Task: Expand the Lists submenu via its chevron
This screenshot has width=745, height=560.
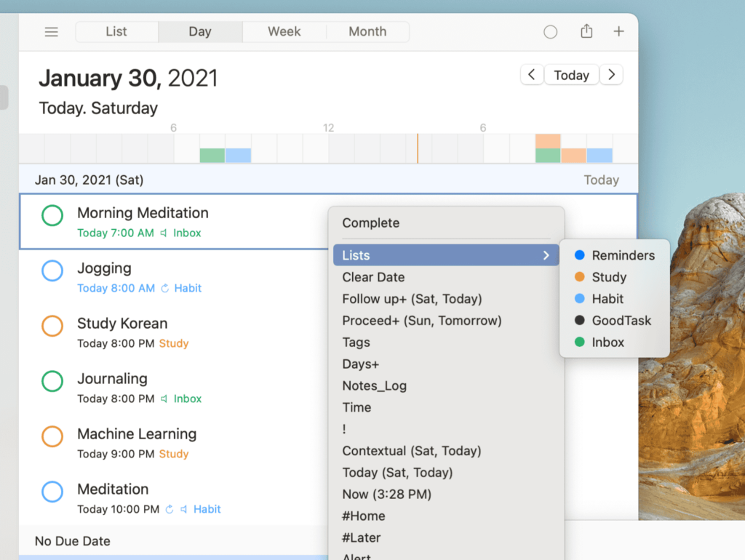Action: click(x=546, y=255)
